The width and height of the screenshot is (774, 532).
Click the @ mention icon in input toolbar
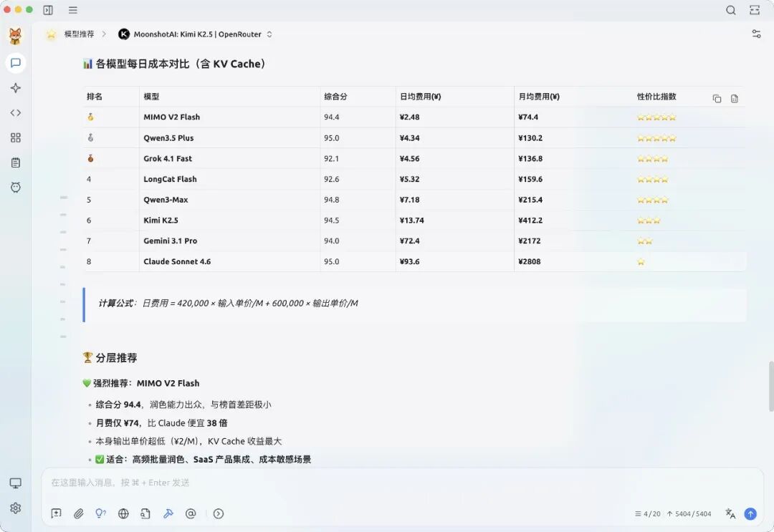[190, 513]
